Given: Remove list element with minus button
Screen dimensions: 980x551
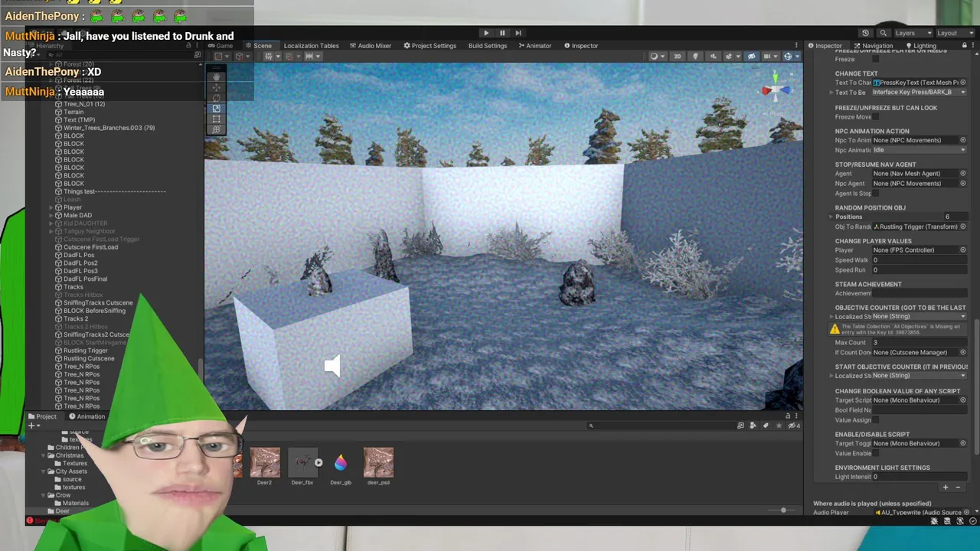Looking at the screenshot, I should click(x=958, y=487).
